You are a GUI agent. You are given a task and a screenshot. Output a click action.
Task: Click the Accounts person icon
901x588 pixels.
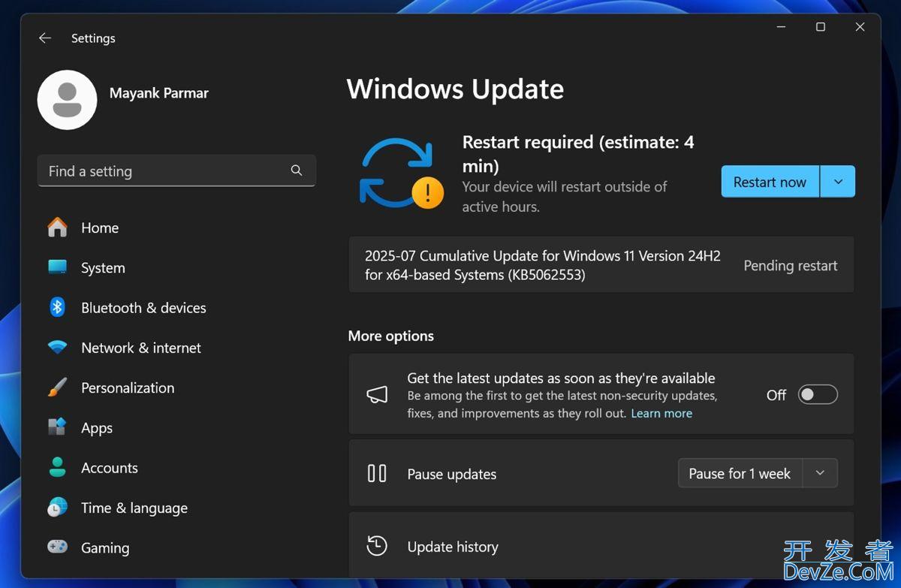[x=57, y=467]
